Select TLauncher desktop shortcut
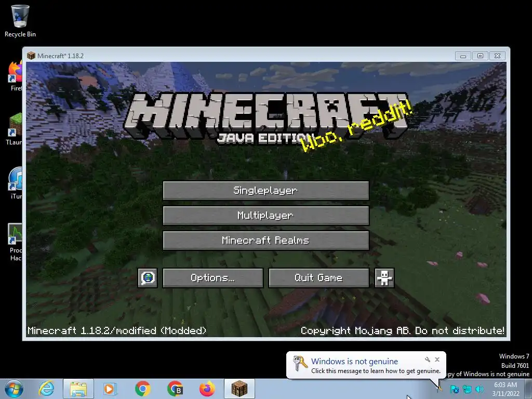Image resolution: width=532 pixels, height=399 pixels. point(14,129)
